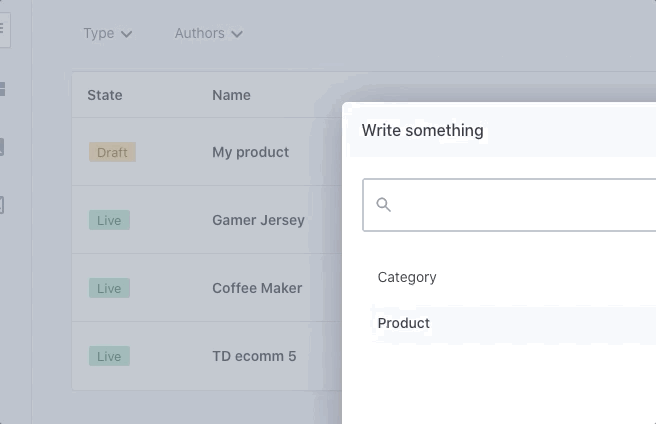
Task: Expand the Authors filter dropdown
Action: tap(208, 34)
